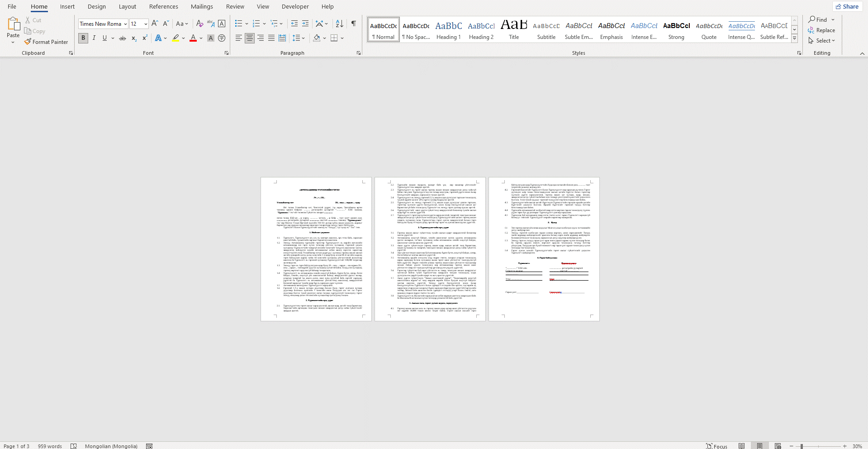This screenshot has width=868, height=449.
Task: Apply the red font color
Action: coord(193,38)
